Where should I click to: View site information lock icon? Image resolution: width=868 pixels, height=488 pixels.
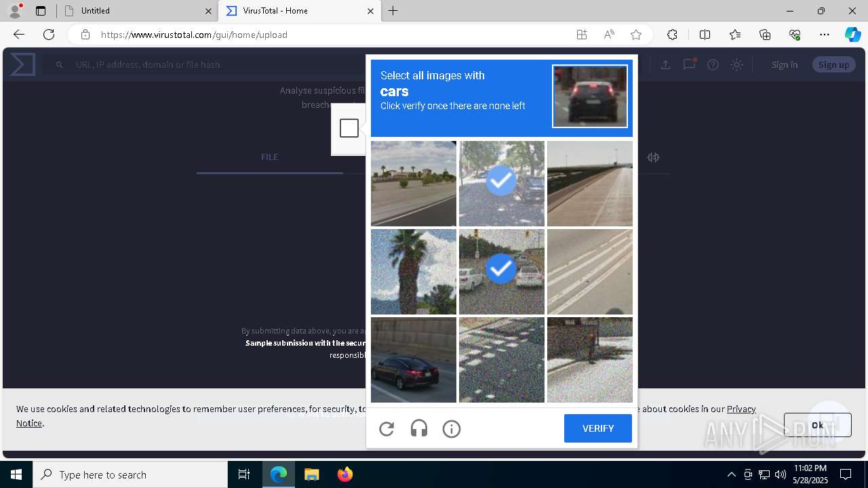(85, 35)
